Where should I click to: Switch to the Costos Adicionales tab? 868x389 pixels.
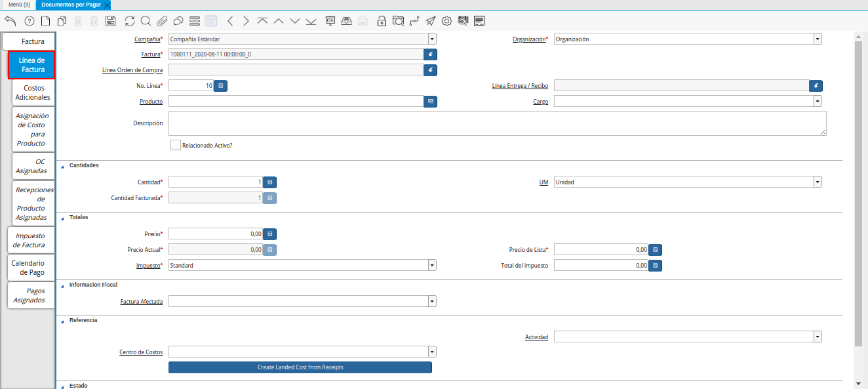(33, 92)
